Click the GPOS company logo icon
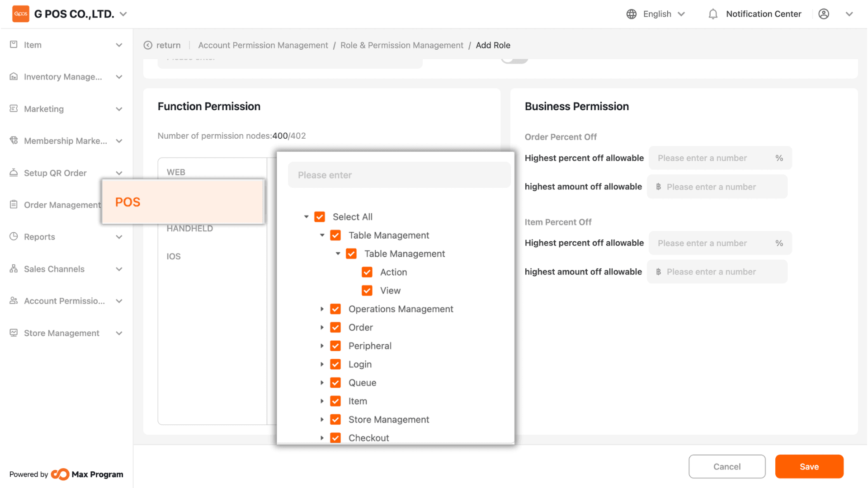This screenshot has height=488, width=868. coord(21,14)
